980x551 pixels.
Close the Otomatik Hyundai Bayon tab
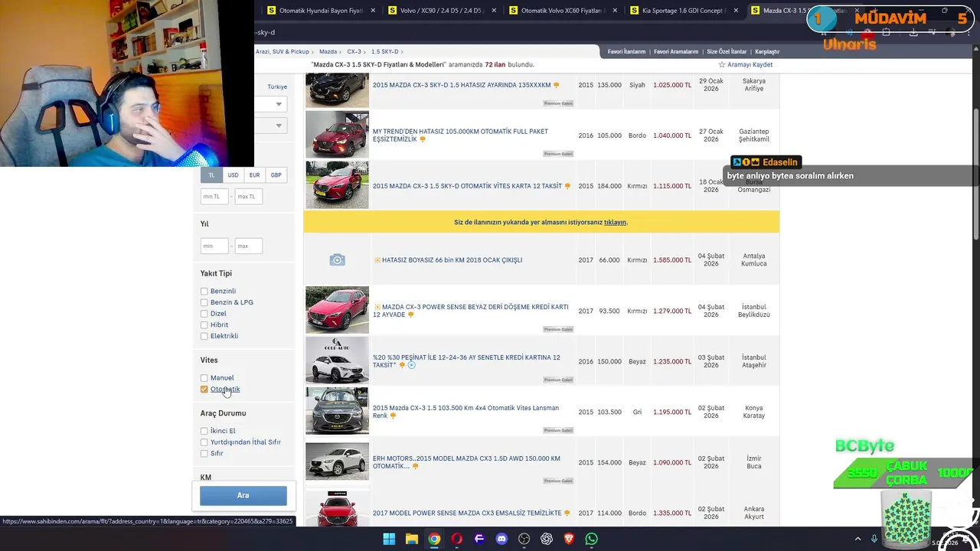tap(373, 11)
